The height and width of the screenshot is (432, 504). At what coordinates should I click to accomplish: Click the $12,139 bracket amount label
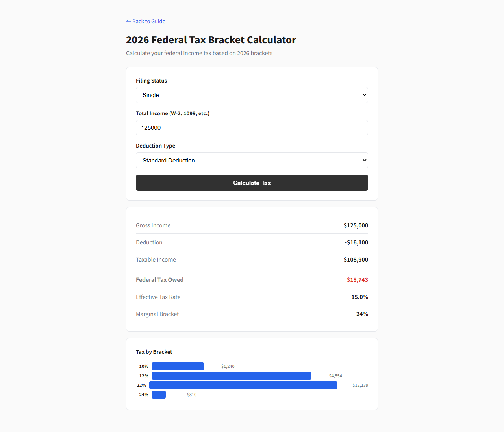click(360, 385)
